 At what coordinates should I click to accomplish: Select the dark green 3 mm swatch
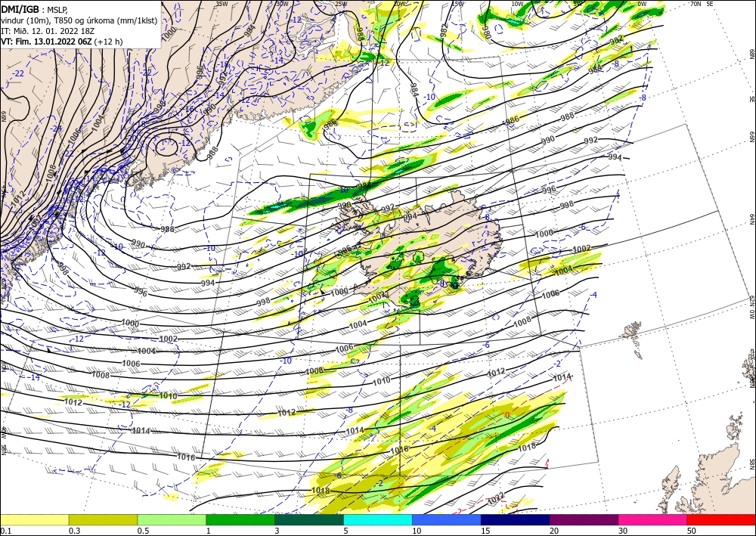(309, 520)
